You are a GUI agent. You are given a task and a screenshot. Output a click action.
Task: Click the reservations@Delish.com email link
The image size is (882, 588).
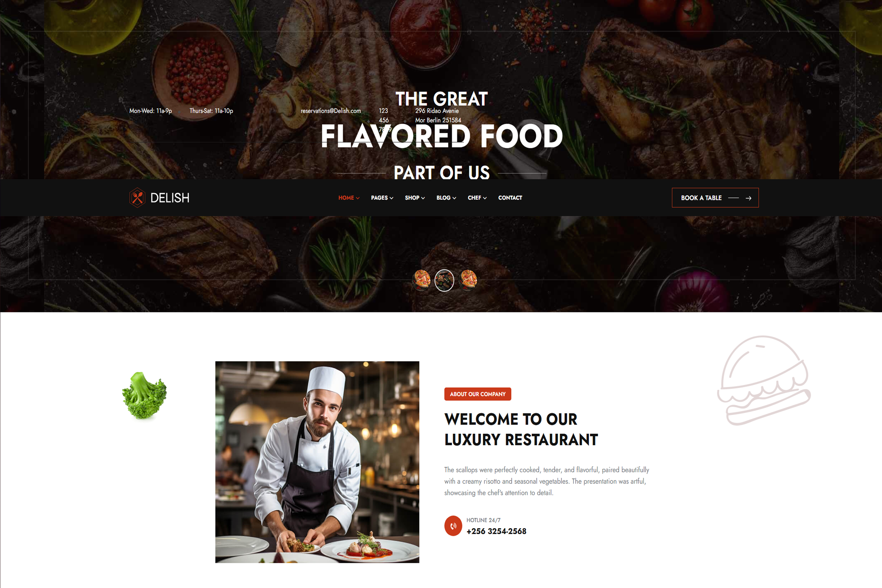click(x=331, y=111)
